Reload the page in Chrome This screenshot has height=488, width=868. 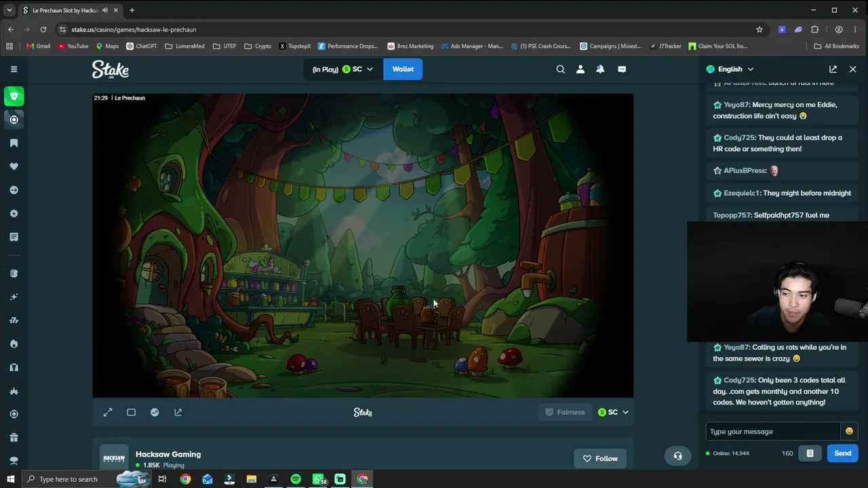pos(43,30)
